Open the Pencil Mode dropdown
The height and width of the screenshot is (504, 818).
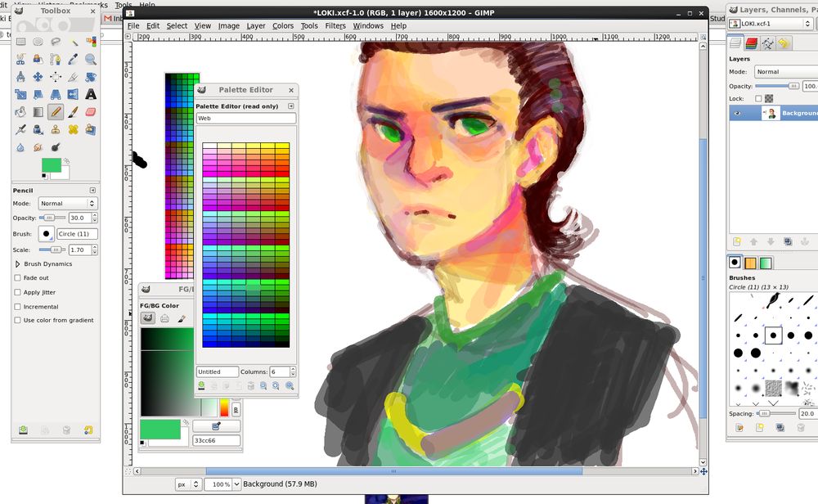[x=68, y=204]
